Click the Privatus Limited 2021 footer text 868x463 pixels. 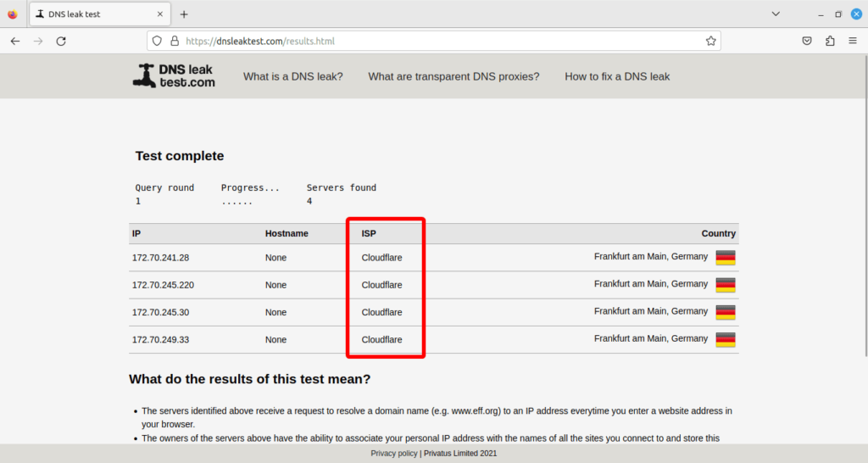pyautogui.click(x=460, y=453)
